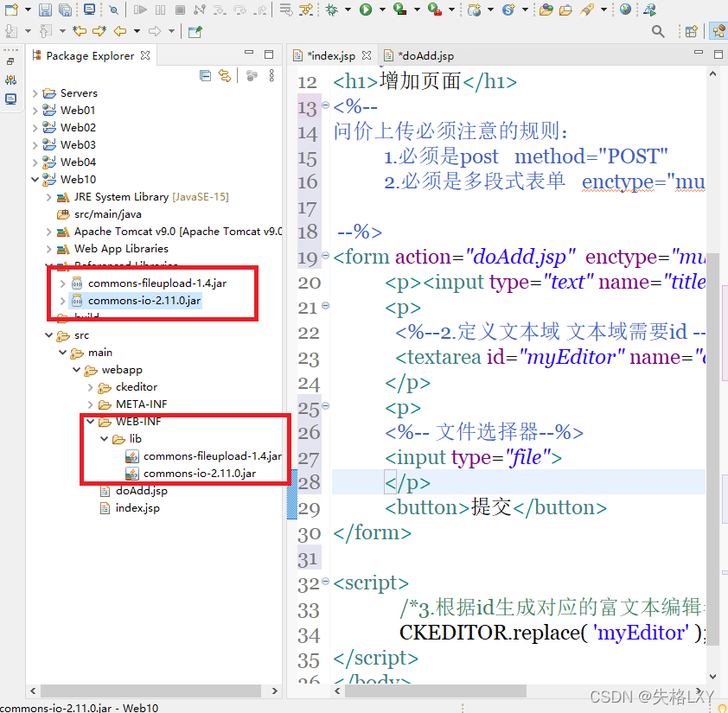Viewport: 728px width, 713px height.
Task: Toggle Skip All Breakpoints
Action: pos(113,10)
